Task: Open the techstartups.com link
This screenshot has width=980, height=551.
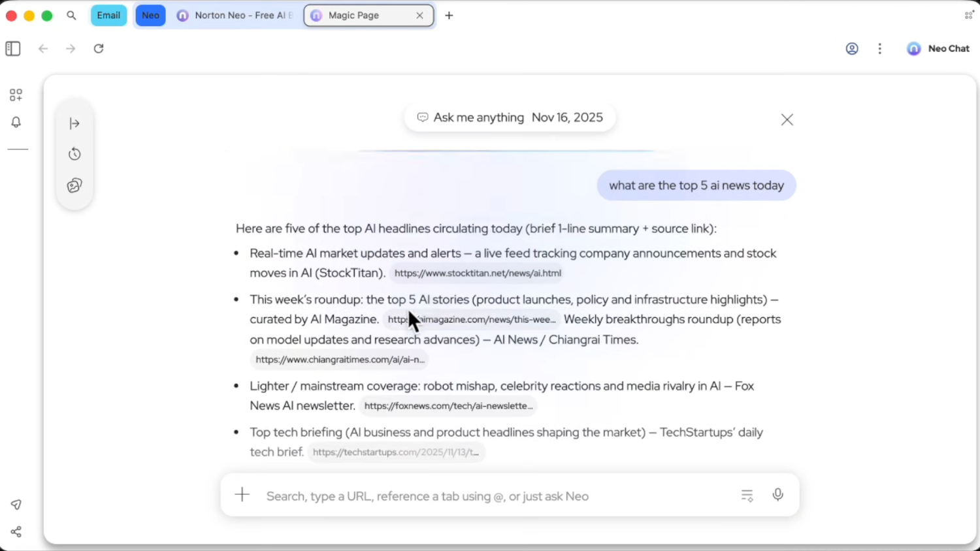Action: tap(396, 452)
